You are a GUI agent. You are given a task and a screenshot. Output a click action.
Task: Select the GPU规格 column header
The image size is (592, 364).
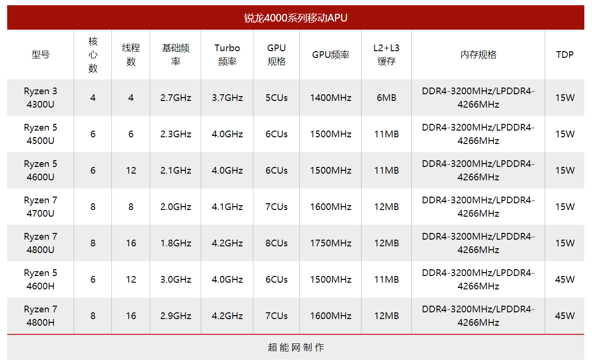(276, 55)
